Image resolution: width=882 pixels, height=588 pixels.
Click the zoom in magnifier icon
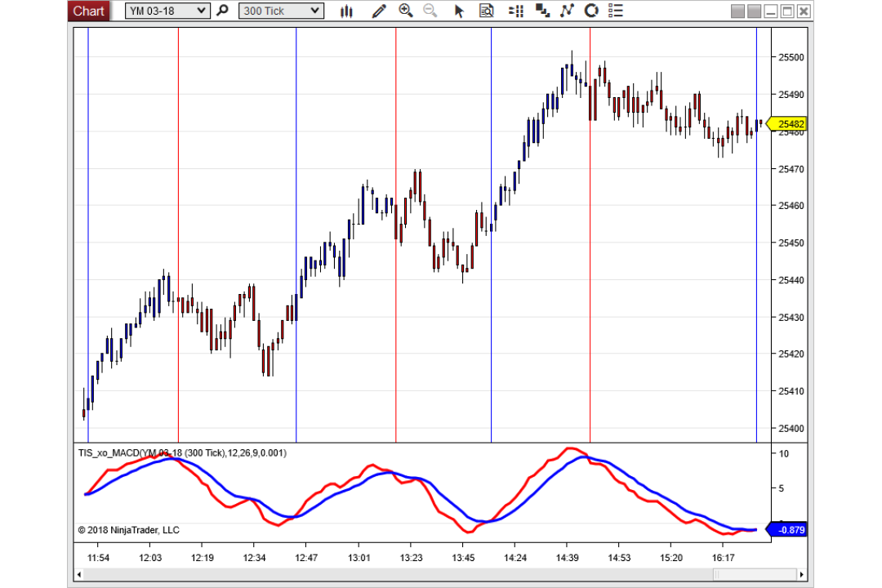point(406,11)
